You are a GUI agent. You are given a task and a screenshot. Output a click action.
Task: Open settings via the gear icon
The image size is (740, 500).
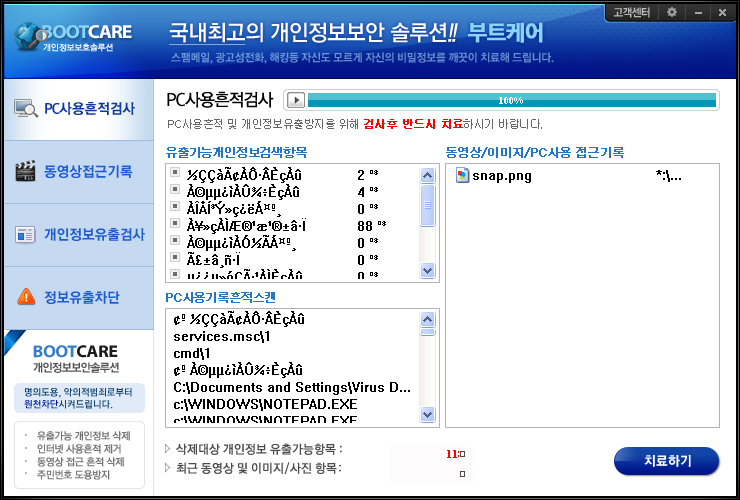672,13
